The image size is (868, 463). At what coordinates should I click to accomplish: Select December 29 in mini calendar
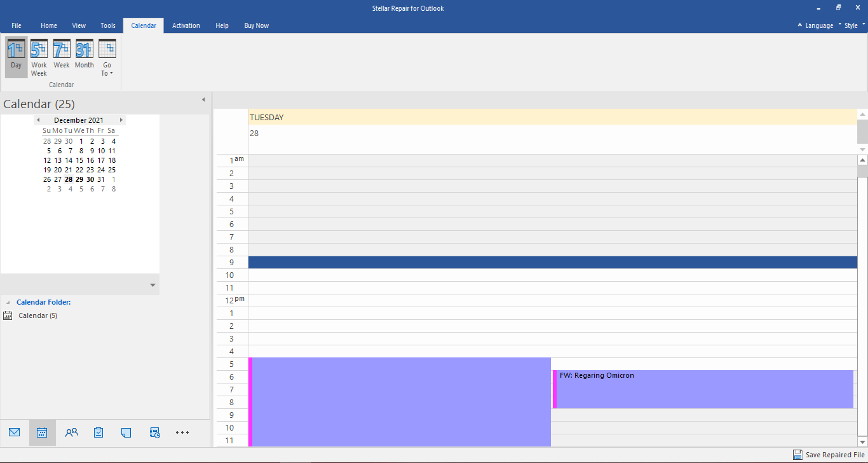click(79, 179)
